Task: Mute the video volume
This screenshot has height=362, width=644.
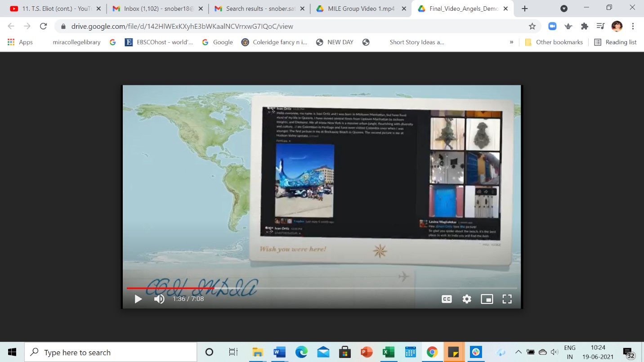Action: (x=159, y=299)
